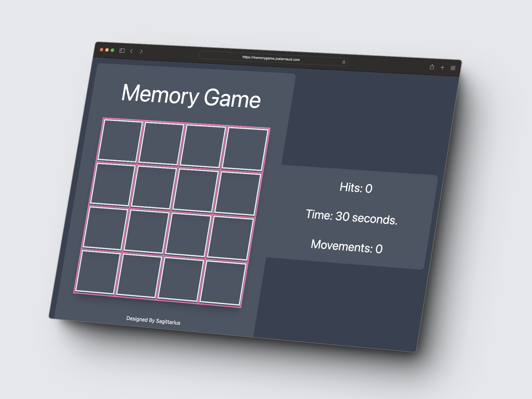Click the "Designed By Sagittarius" footer text
Viewport: 532px width, 399px height.
coord(153,320)
